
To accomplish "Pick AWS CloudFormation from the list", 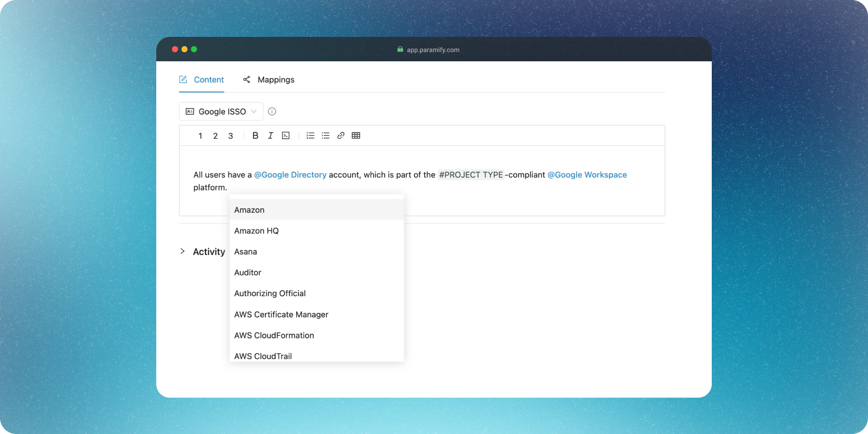I will (x=317, y=335).
